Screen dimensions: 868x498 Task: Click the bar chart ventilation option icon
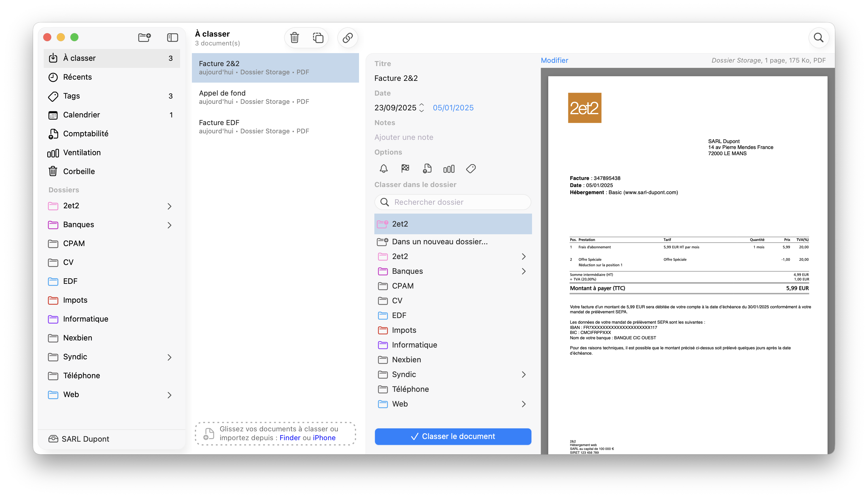[x=449, y=169]
